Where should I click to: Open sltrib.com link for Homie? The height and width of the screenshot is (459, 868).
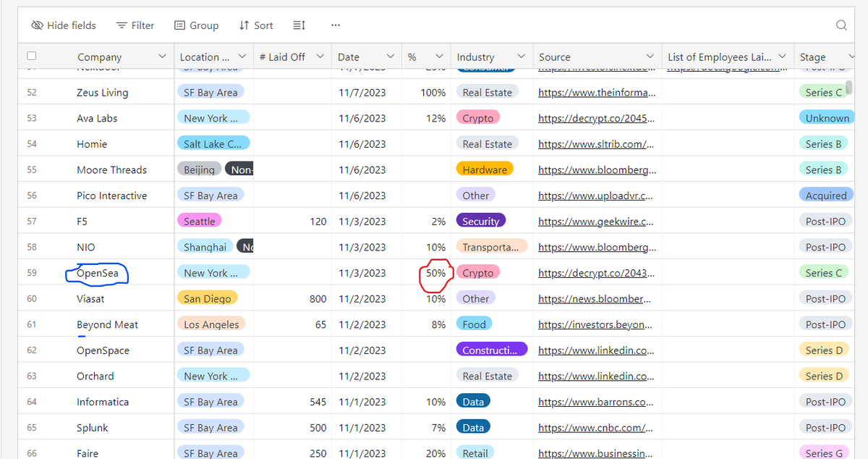click(596, 144)
